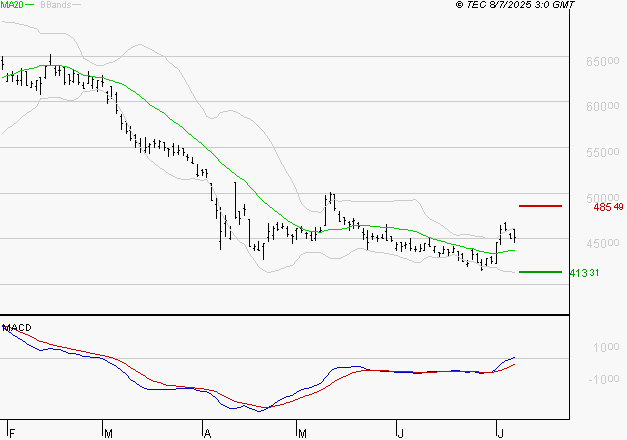
Task: Click the MACD -10.00 axis label
Action: (604, 379)
